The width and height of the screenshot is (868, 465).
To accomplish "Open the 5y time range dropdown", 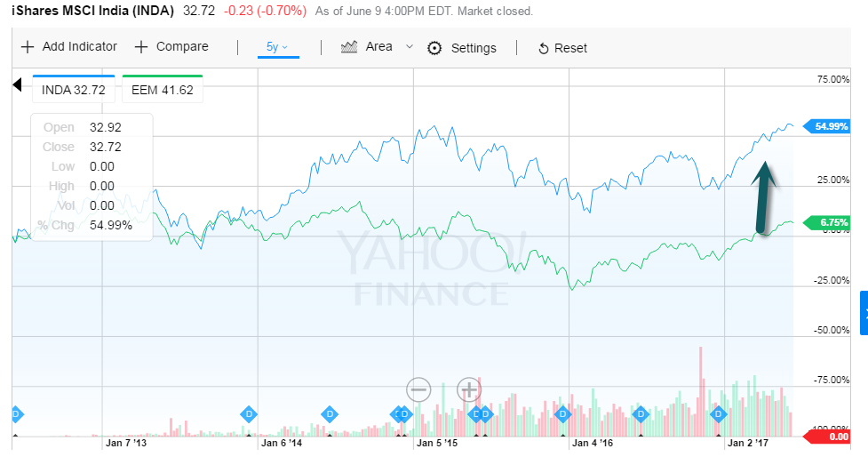I will pos(278,47).
